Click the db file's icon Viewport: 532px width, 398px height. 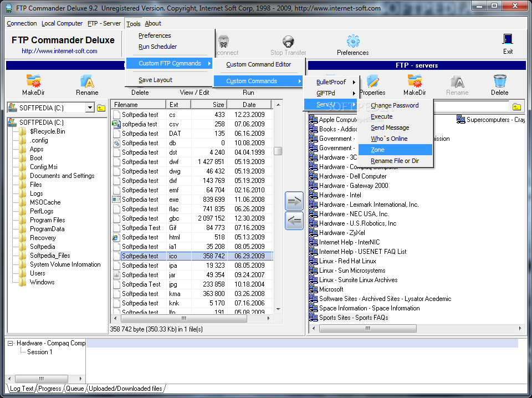[116, 143]
